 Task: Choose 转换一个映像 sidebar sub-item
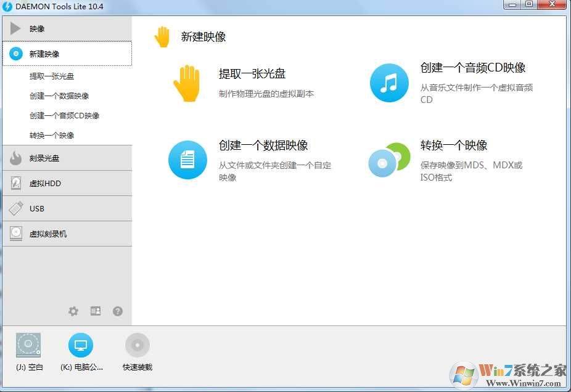tap(52, 136)
